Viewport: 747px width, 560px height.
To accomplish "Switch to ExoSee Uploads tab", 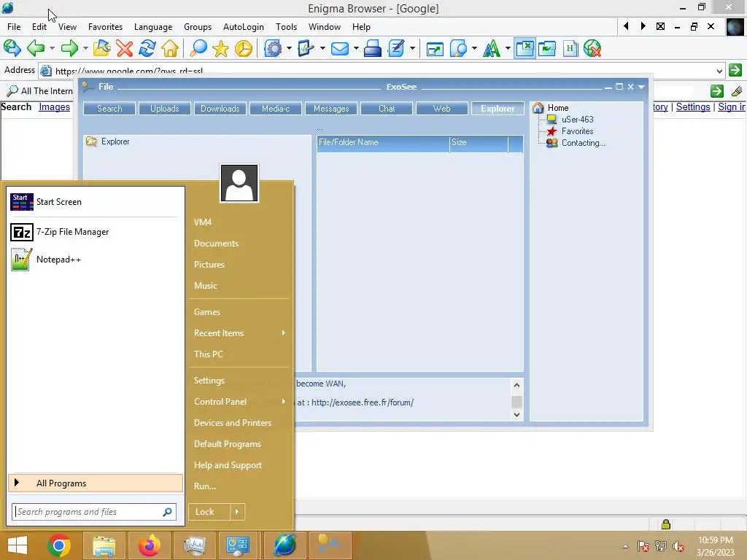I will pos(165,109).
